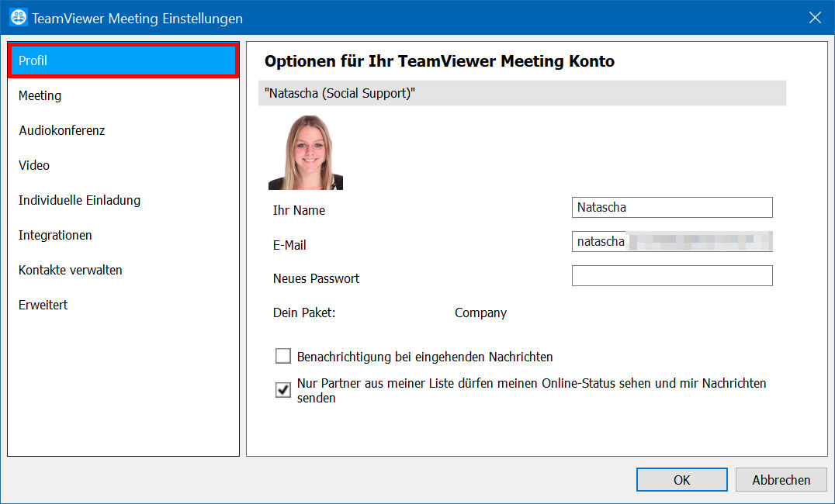Confirm settings with OK button

[681, 479]
